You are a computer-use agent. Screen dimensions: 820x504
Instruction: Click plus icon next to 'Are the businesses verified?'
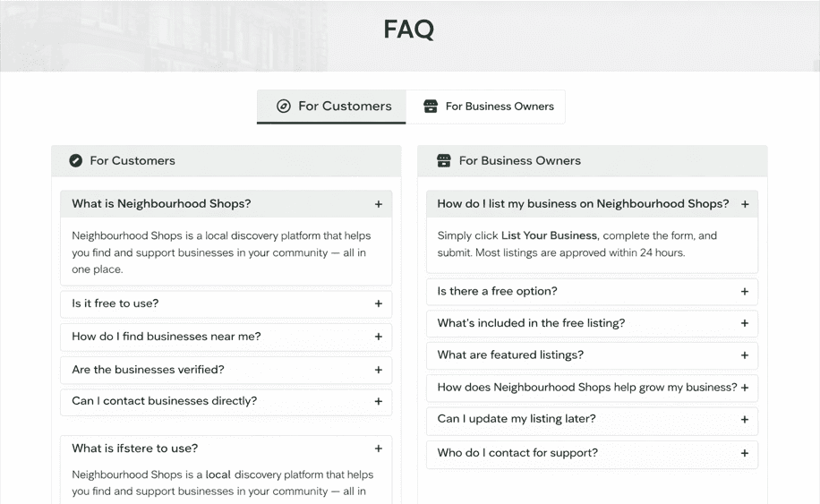[378, 370]
